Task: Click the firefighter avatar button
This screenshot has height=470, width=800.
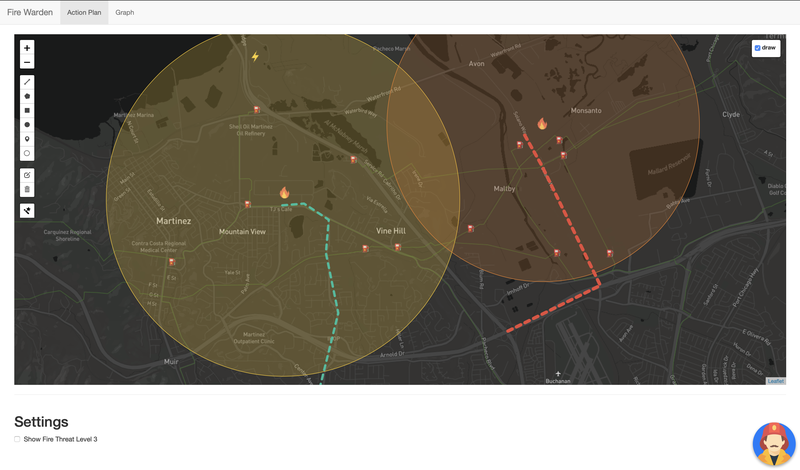Action: (x=773, y=444)
